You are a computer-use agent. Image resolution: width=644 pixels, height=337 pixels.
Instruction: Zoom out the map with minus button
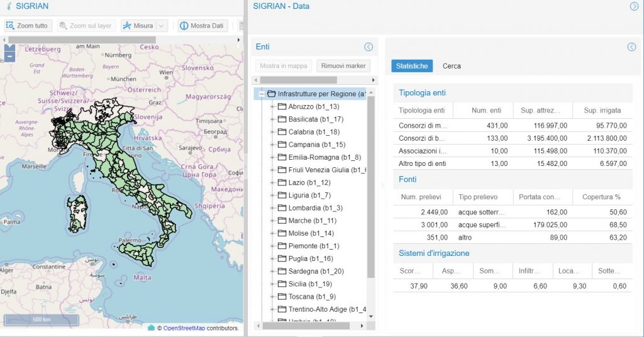tap(9, 57)
